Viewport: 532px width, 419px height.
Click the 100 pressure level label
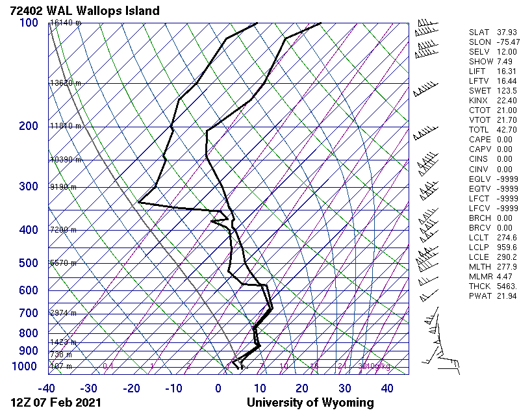(x=29, y=23)
